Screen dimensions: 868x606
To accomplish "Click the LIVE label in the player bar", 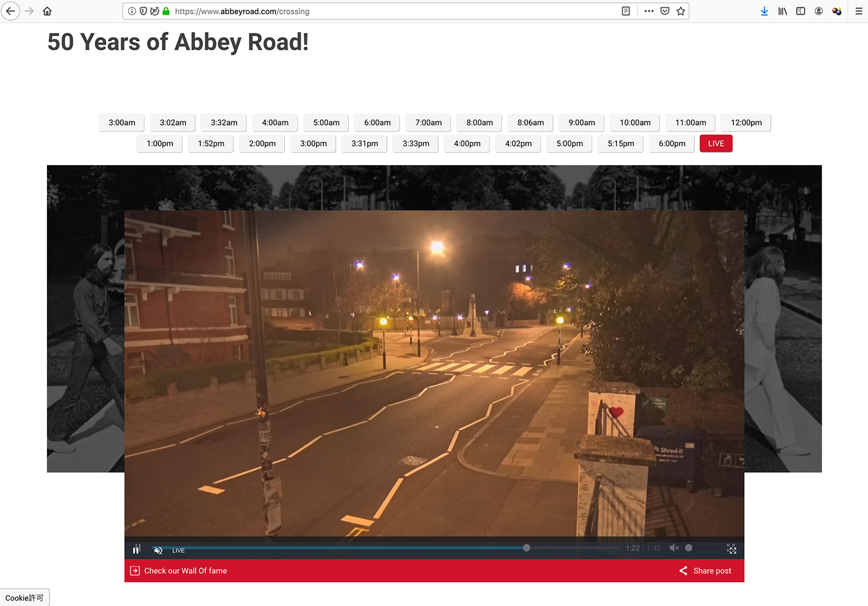I will point(179,551).
